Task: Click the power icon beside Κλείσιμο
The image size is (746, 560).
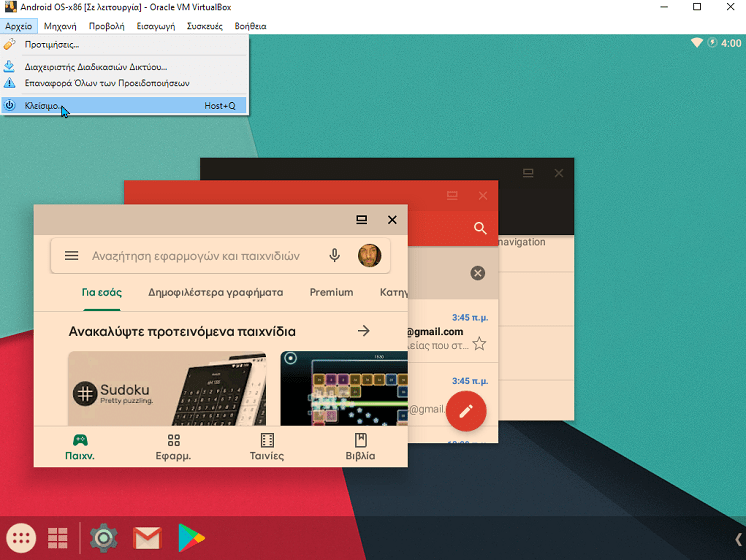Action: (x=10, y=105)
